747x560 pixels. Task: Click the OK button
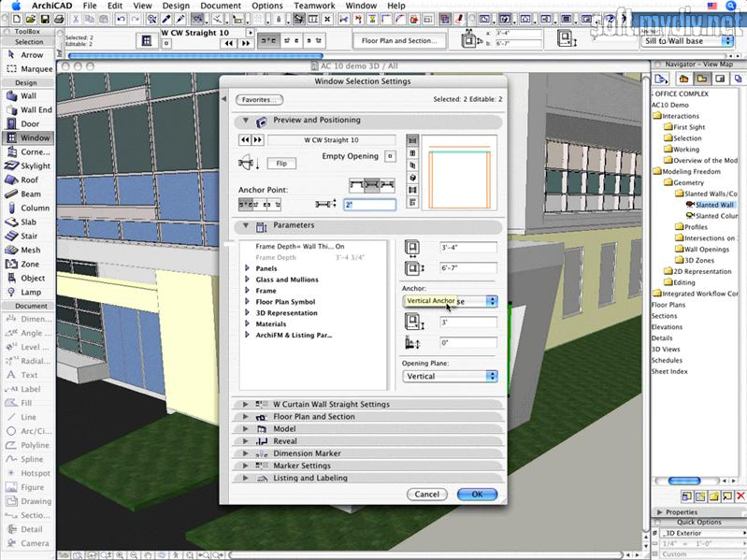(x=478, y=495)
